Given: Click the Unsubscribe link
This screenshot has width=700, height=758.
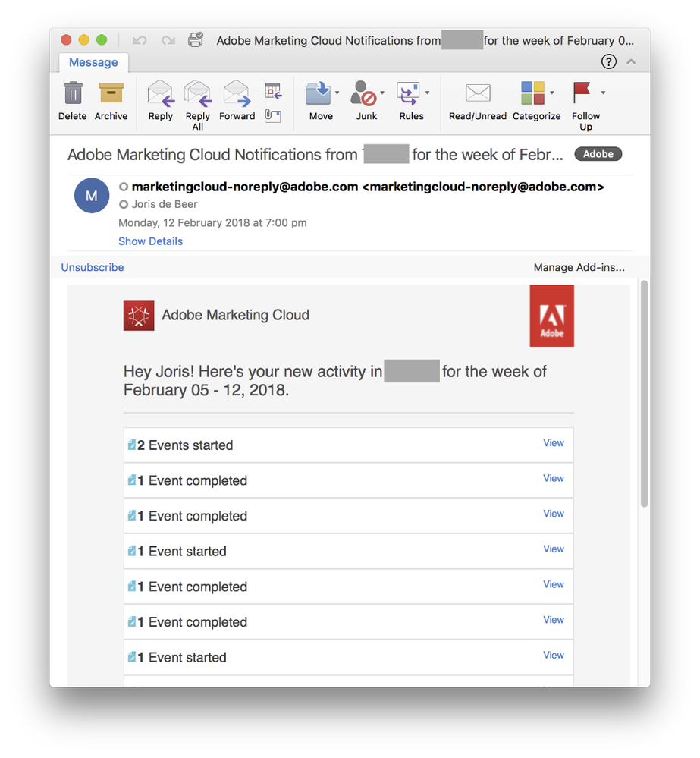Looking at the screenshot, I should (93, 267).
